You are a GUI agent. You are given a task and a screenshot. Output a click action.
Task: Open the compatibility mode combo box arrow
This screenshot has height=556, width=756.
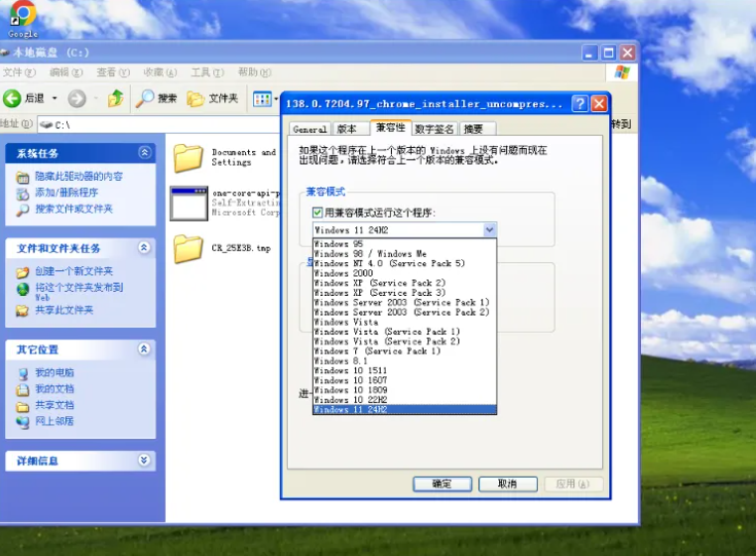[489, 229]
